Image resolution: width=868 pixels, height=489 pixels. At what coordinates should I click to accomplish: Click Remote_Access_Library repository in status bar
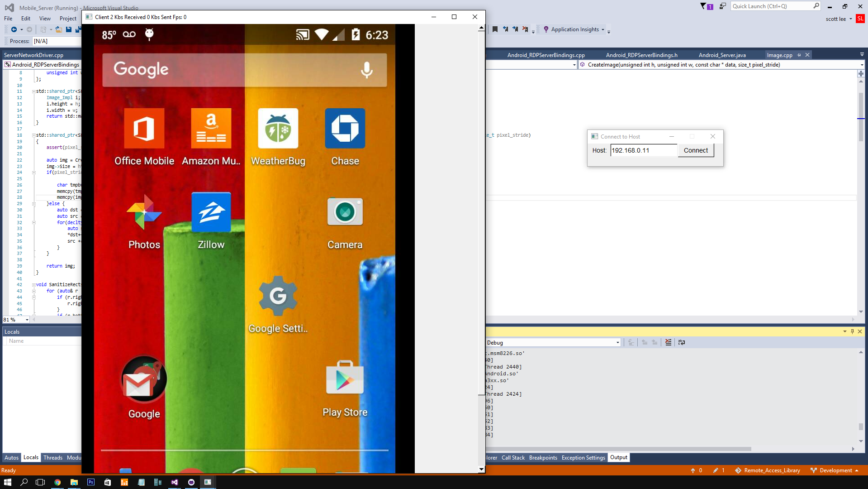(767, 470)
